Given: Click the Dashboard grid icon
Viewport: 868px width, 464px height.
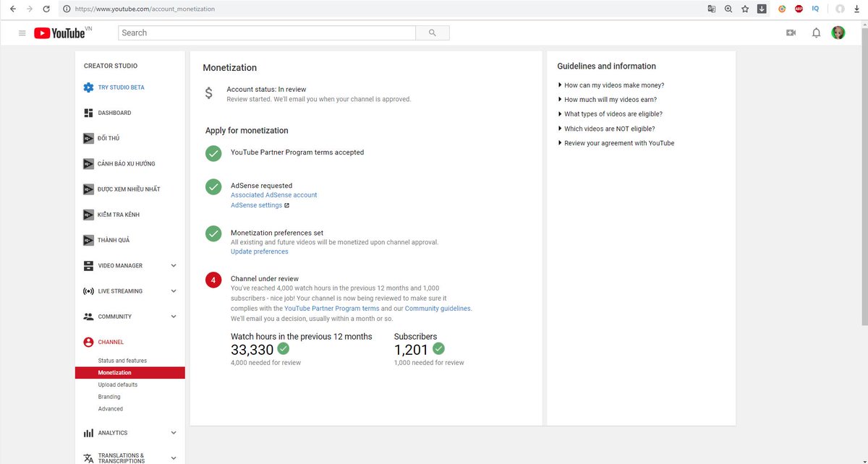Looking at the screenshot, I should pos(88,113).
